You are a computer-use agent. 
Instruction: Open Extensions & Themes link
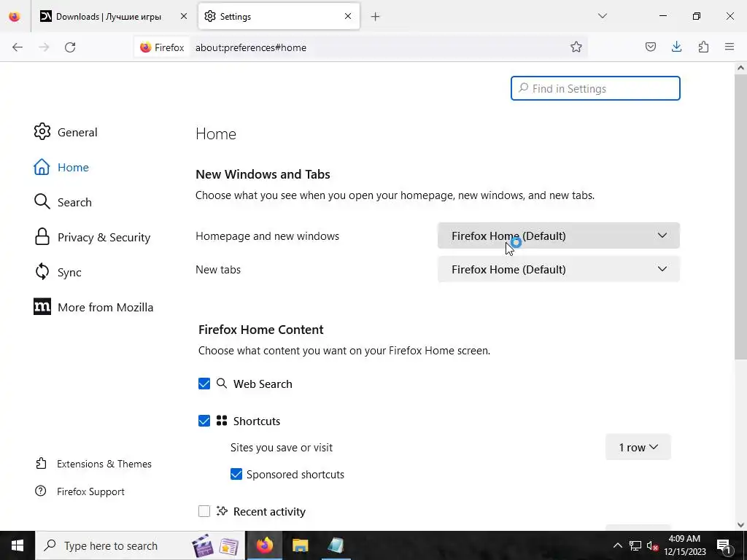pos(94,464)
